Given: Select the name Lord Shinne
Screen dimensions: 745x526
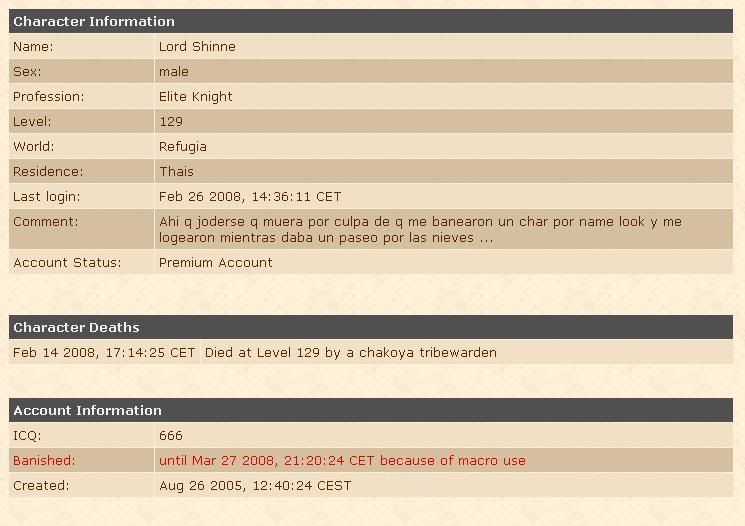Looking at the screenshot, I should click(197, 47).
